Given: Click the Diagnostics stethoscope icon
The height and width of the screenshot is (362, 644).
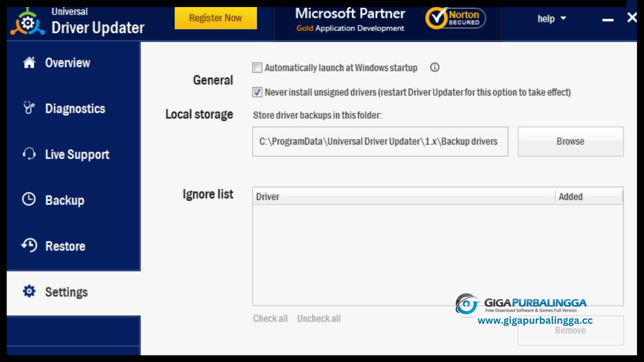Looking at the screenshot, I should (x=29, y=108).
